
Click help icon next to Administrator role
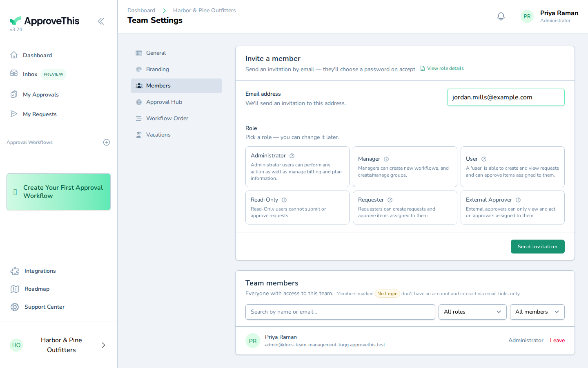click(x=292, y=156)
